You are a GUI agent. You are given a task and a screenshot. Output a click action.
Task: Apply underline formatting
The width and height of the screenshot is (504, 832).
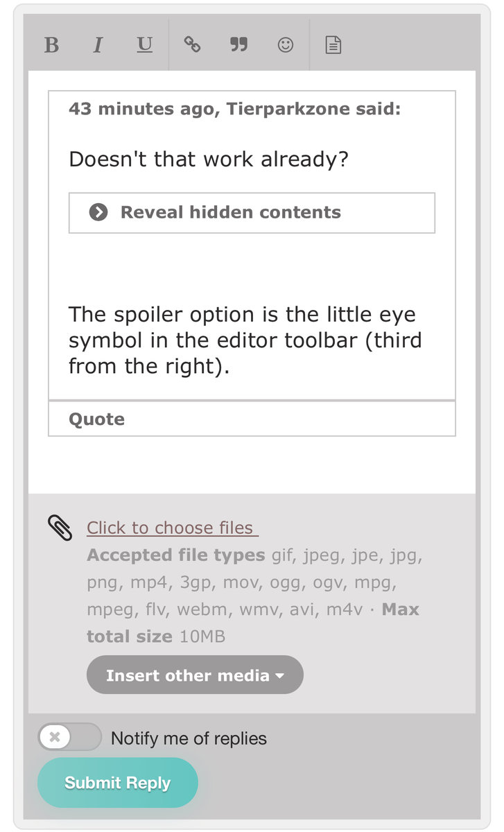point(144,45)
